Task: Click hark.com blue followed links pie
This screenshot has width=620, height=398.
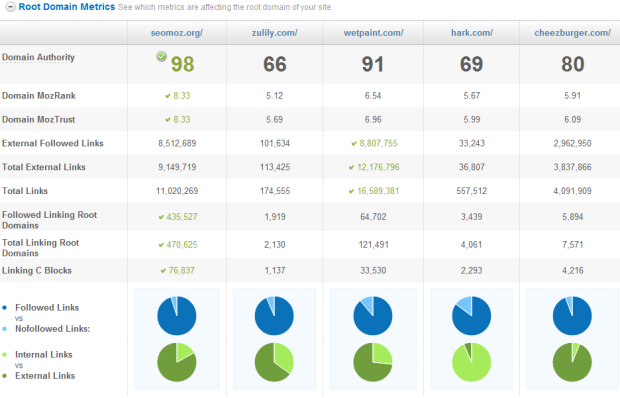Action: [x=471, y=316]
